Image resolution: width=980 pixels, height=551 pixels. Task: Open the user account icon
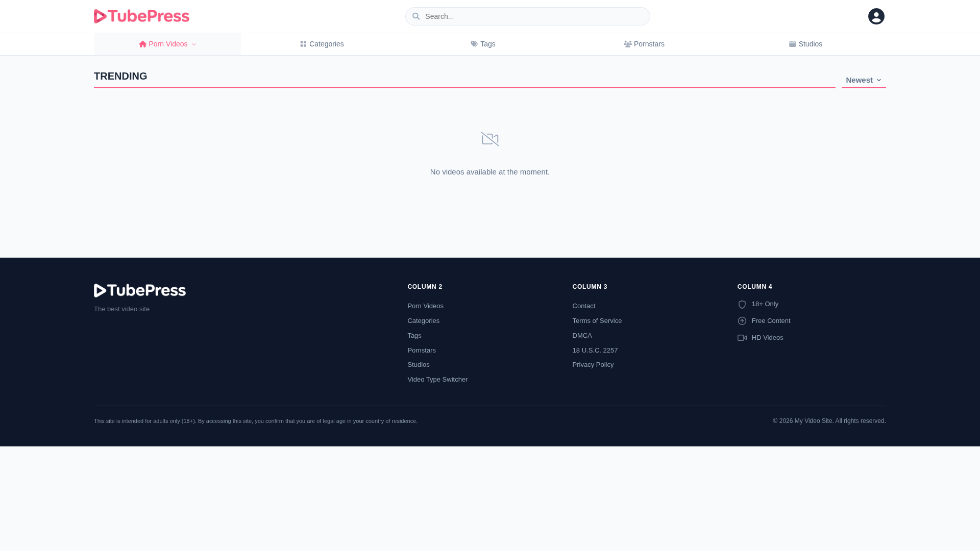pos(876,16)
